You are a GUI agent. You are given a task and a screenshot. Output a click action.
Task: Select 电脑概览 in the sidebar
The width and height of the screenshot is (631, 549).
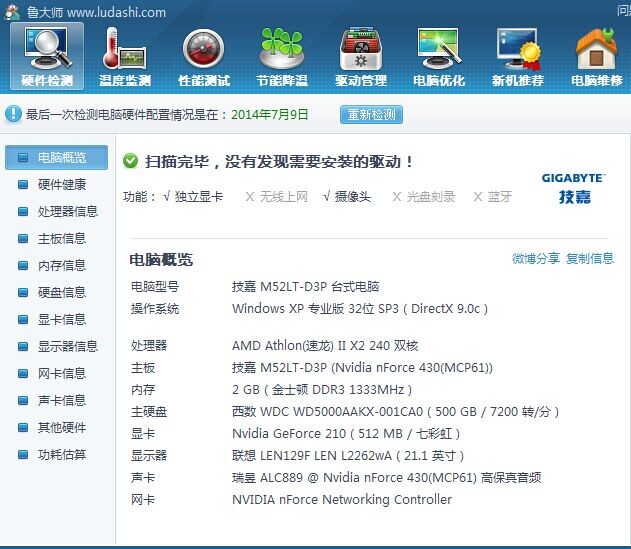[x=56, y=157]
